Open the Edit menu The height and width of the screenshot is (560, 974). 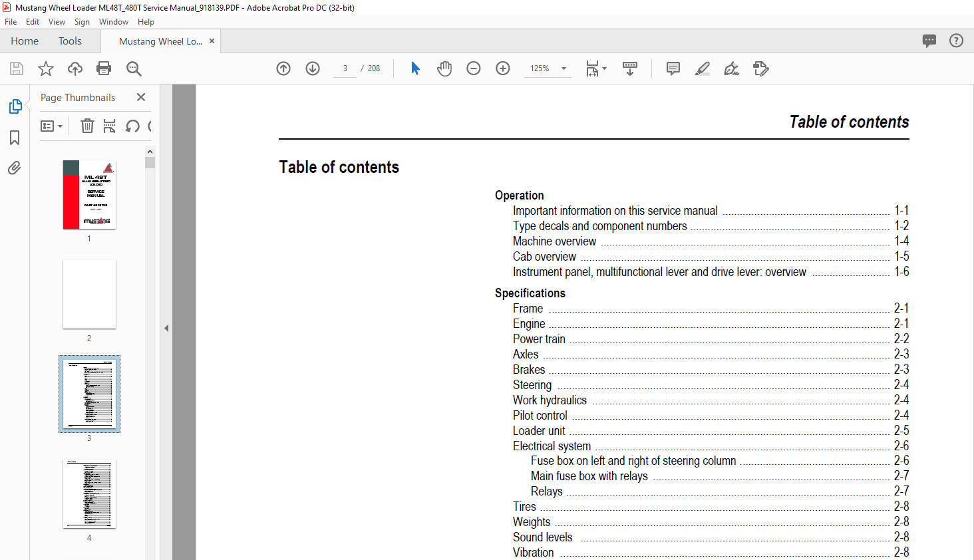(33, 22)
